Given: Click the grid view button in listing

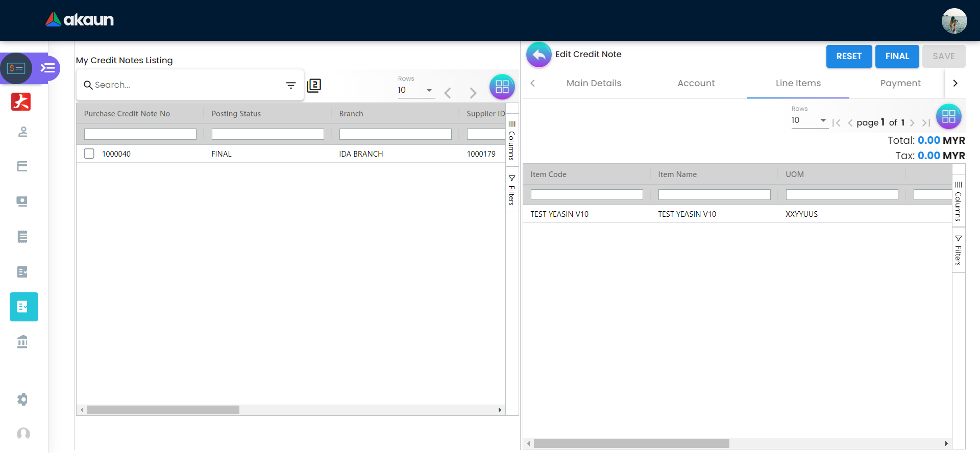Looking at the screenshot, I should [x=502, y=87].
